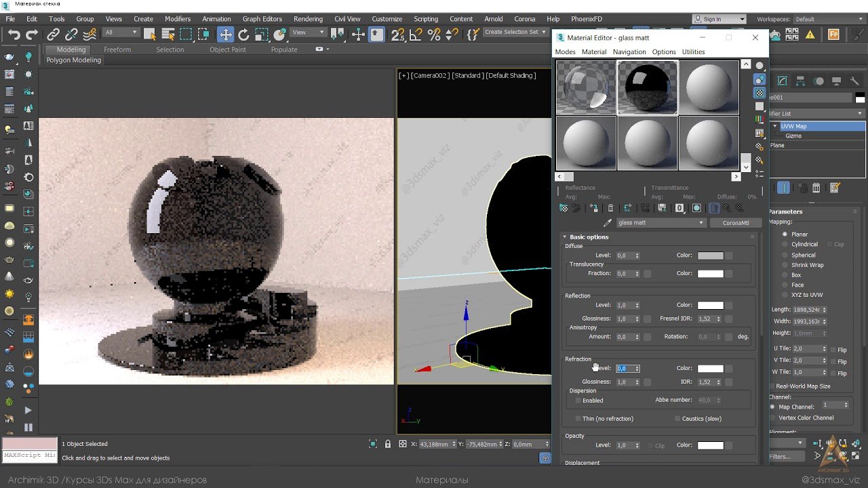Open the Create Selection Set dropdown
The width and height of the screenshot is (868, 488).
point(543,33)
